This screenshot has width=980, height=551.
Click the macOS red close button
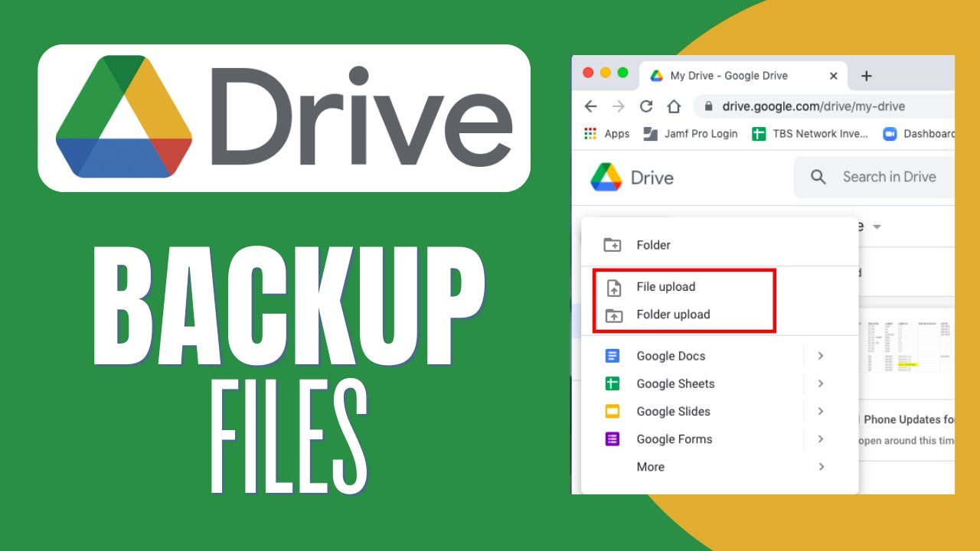588,73
